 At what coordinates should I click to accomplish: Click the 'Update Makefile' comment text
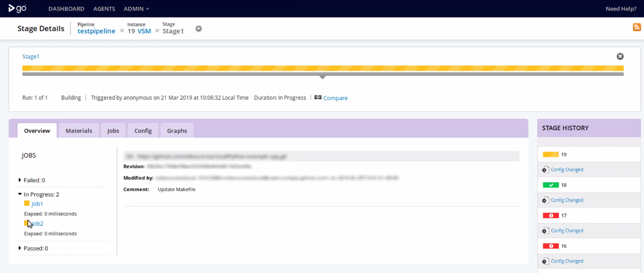tap(177, 190)
